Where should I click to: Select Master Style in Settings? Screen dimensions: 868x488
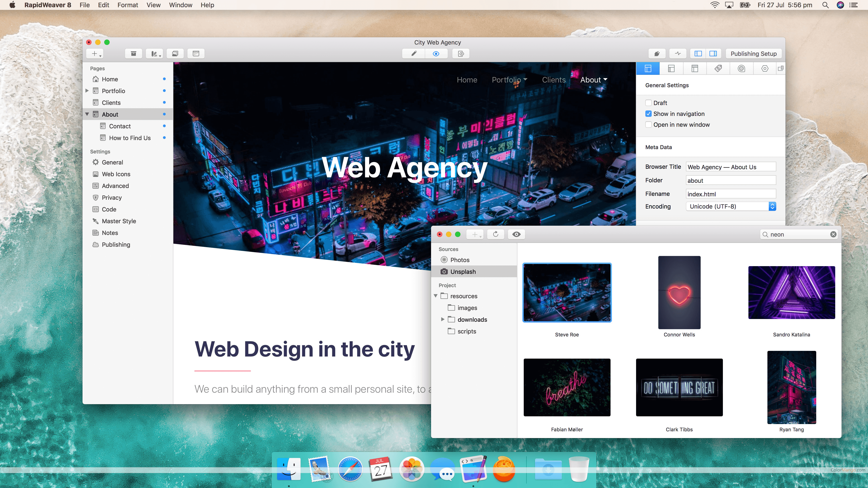(x=119, y=221)
